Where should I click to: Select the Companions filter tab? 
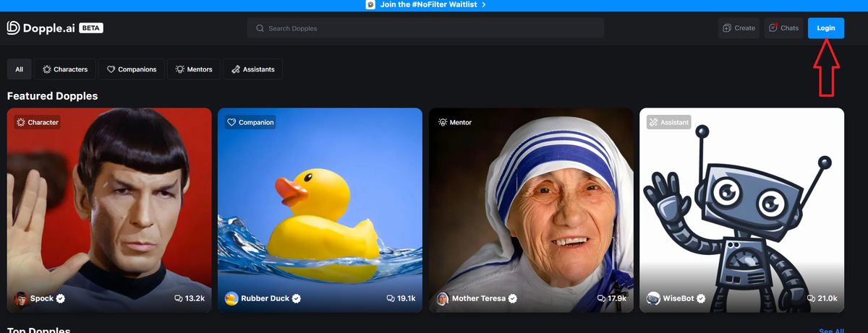132,69
